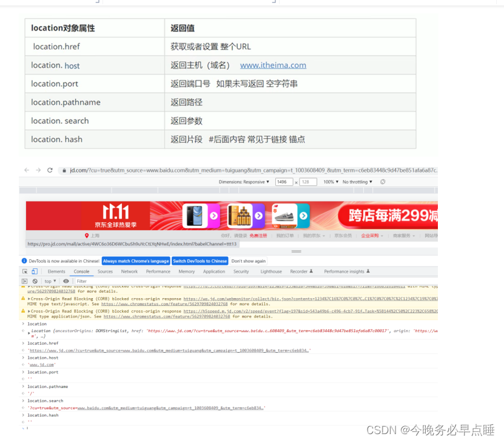The width and height of the screenshot is (504, 442).
Task: Open the chromestatus link in the application/json warning
Action: tap(167, 316)
